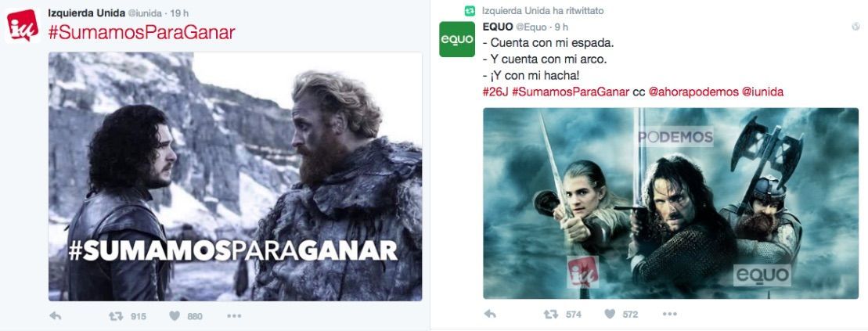This screenshot has height=331, width=868.
Task: Open the EQUO account name link
Action: [x=498, y=27]
